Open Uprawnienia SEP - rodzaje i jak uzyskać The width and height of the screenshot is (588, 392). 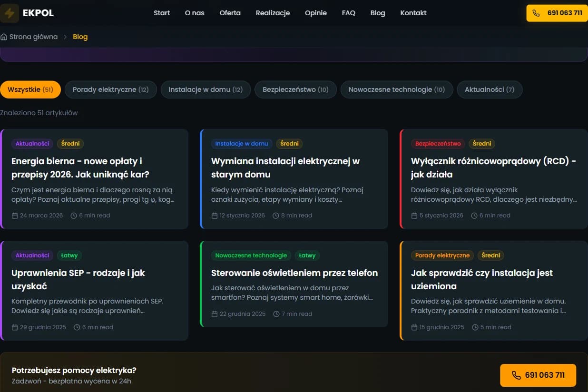(78, 279)
